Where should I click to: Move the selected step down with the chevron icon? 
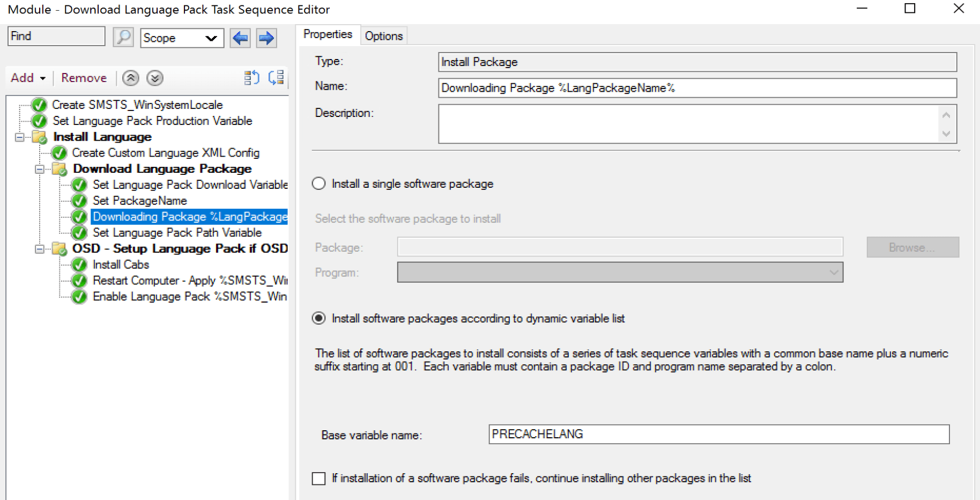[x=154, y=78]
